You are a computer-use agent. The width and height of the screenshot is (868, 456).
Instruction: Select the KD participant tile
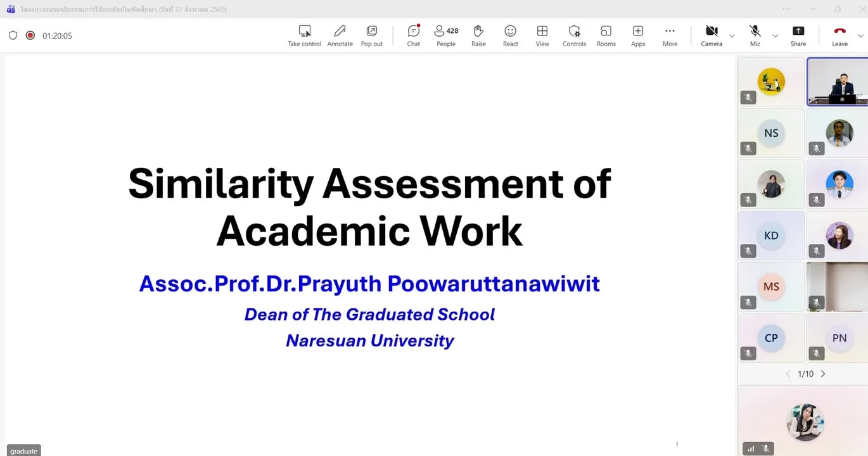[771, 235]
